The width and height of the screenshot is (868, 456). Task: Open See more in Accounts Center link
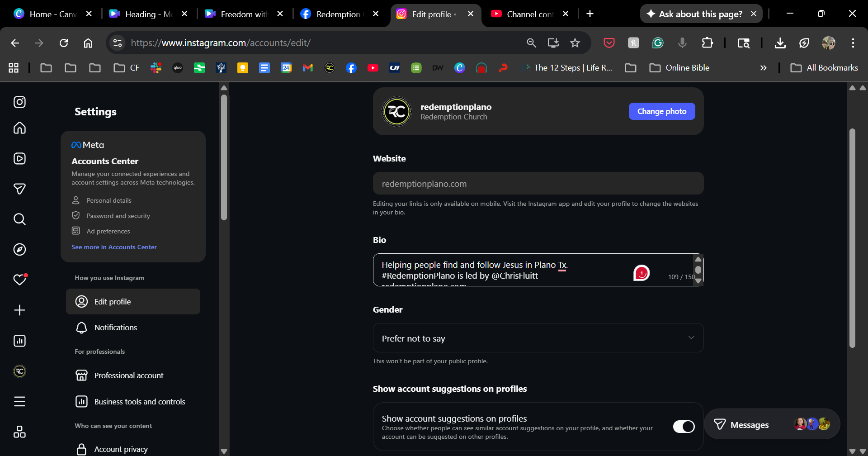[x=114, y=247]
